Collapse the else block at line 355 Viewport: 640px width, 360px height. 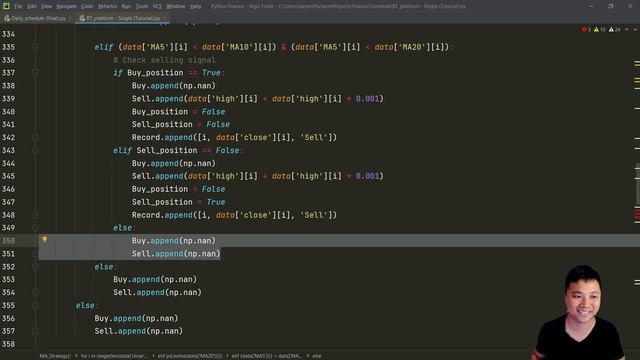(36, 306)
